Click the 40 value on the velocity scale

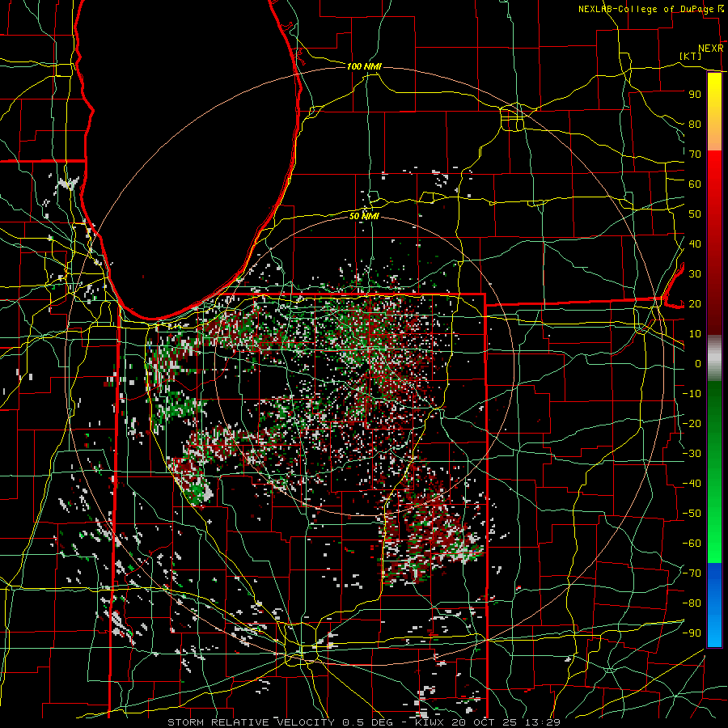[x=695, y=244]
